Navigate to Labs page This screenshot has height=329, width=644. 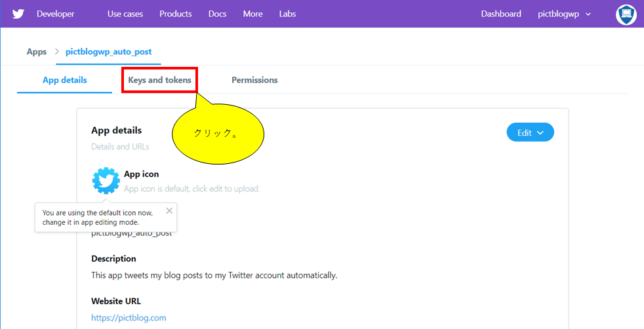pyautogui.click(x=287, y=14)
